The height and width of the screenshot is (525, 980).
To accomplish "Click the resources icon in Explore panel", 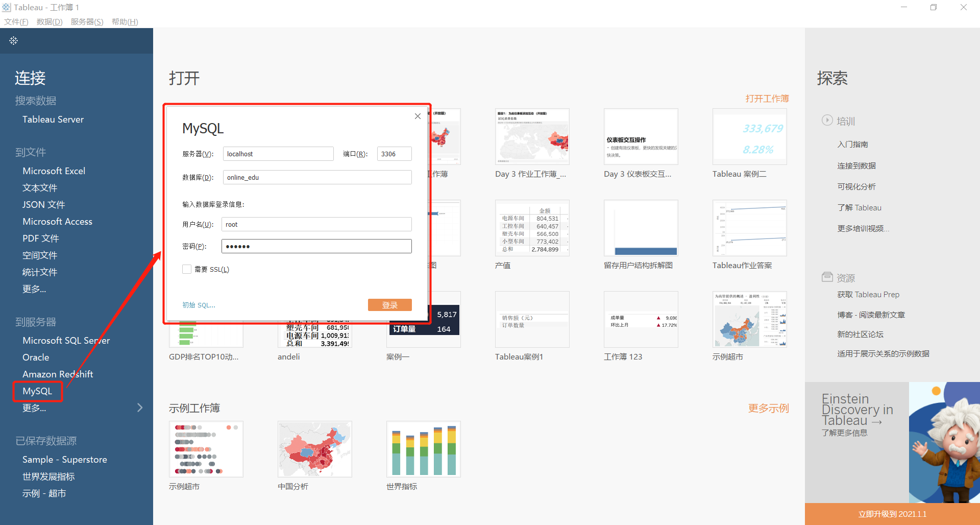I will [x=827, y=277].
